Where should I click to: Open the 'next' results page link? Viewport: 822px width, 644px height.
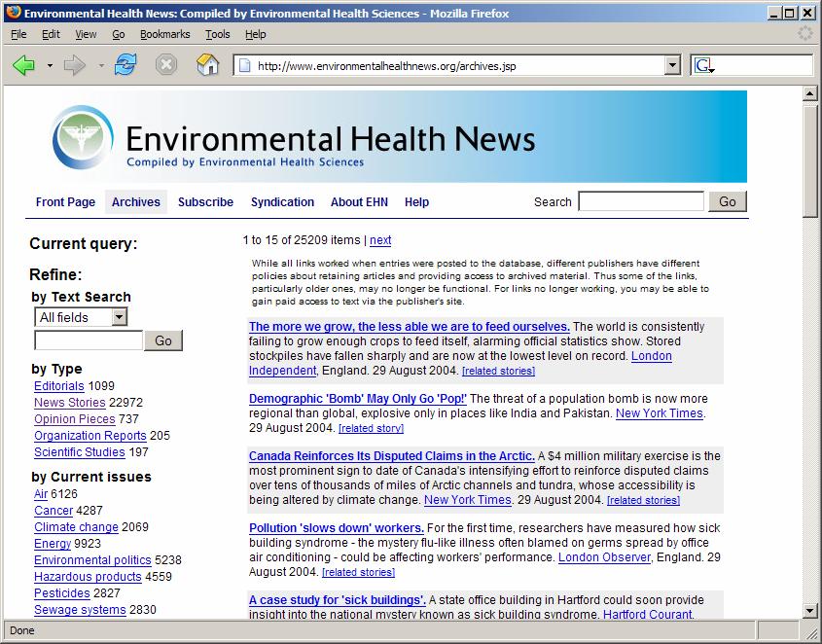380,240
